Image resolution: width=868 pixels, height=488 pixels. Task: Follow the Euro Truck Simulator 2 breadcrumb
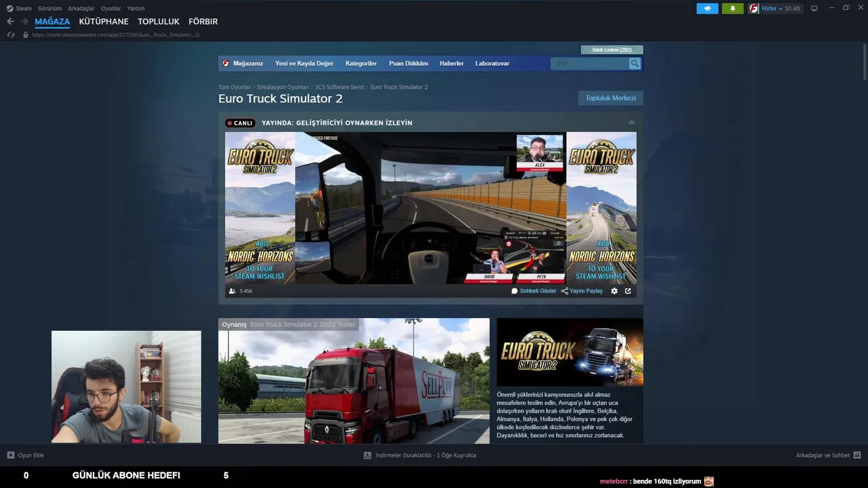[x=399, y=87]
